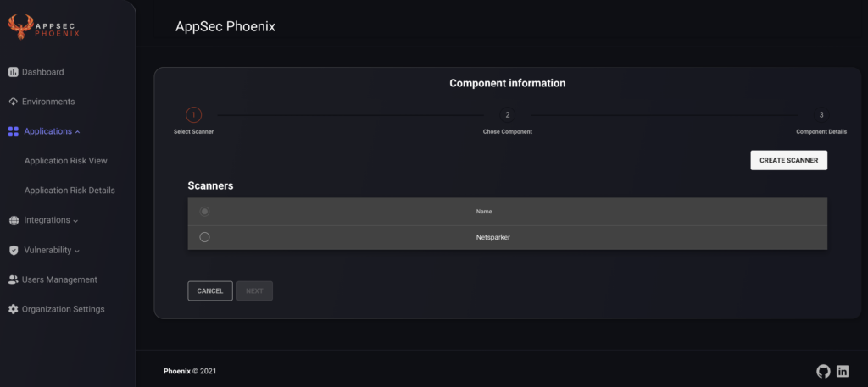Click the Phoenix © 2021 footer text

[190, 372]
